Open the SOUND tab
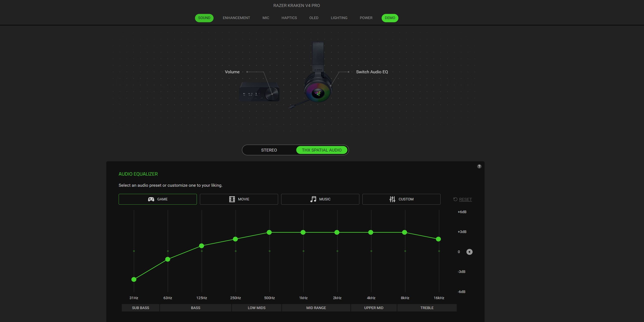The image size is (644, 322). click(204, 18)
